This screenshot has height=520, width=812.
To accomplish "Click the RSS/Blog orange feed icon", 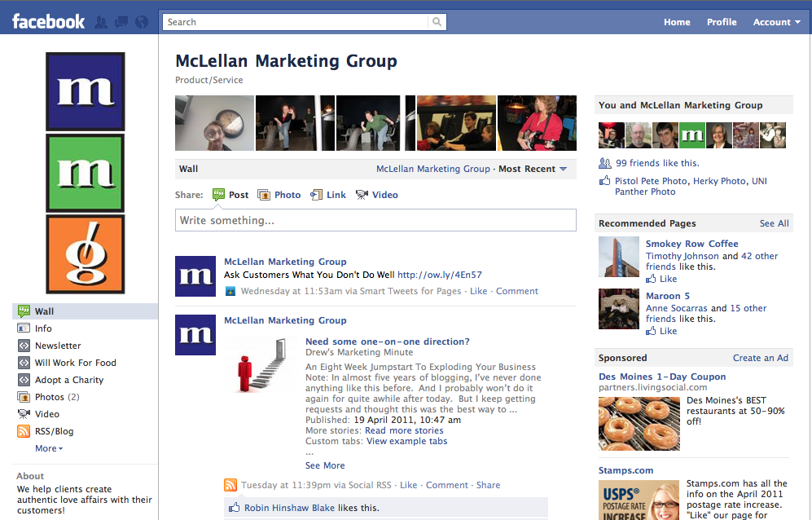I will point(24,431).
